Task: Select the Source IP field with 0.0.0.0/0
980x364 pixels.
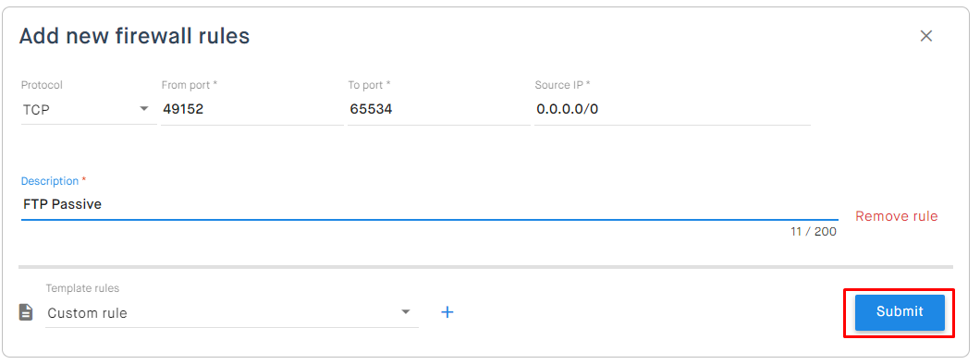Action: 672,109
